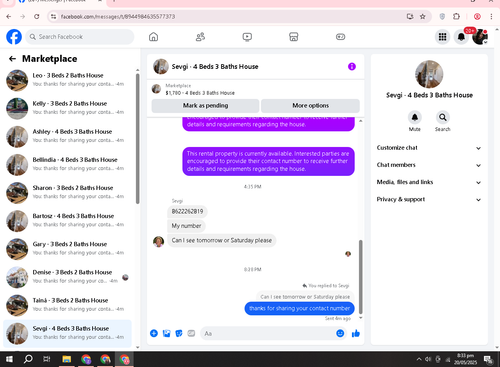500x367 pixels.
Task: Choose a sticker in the composer
Action: tap(179, 333)
